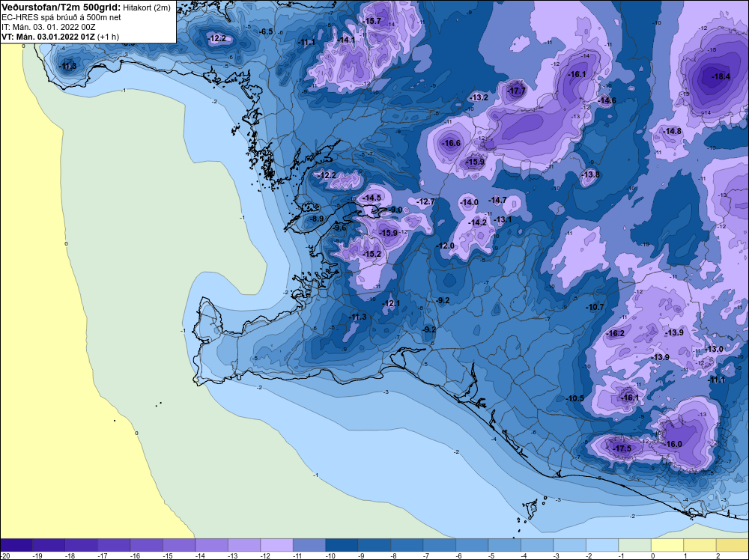749x560 pixels.
Task: Click the '-15.7' temperature value
Action: tap(372, 21)
